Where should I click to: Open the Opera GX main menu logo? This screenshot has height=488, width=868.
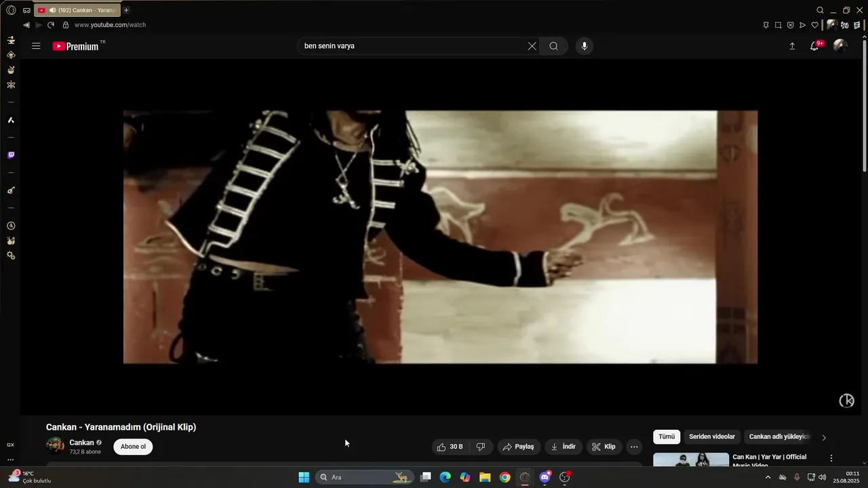coord(11,10)
